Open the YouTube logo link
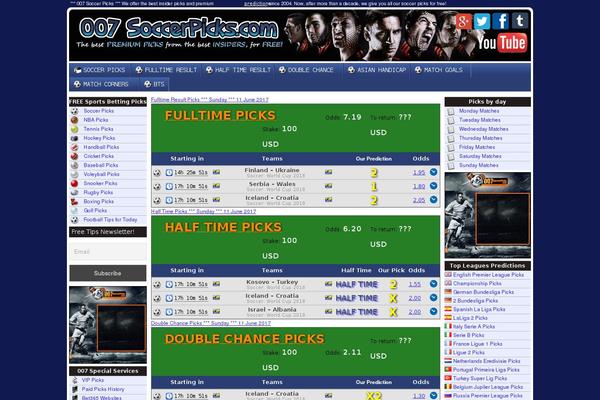600x400 pixels. (502, 42)
